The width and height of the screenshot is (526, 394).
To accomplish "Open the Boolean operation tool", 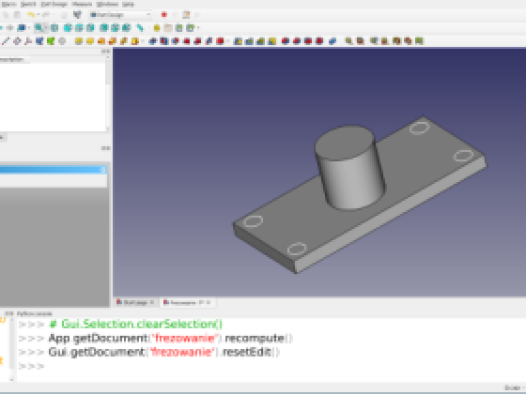I will [x=332, y=41].
